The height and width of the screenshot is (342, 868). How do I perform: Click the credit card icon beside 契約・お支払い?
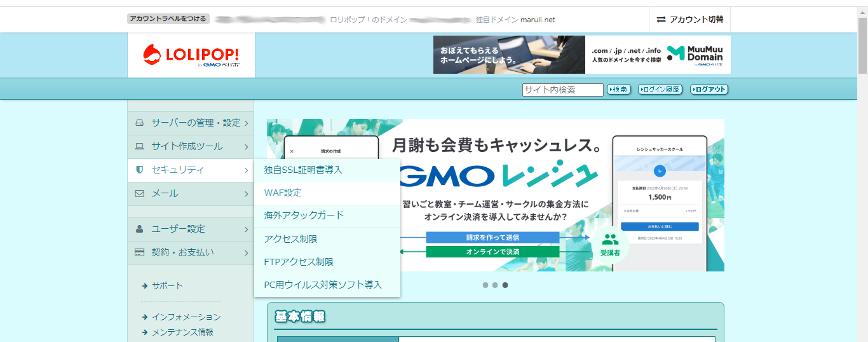[140, 252]
